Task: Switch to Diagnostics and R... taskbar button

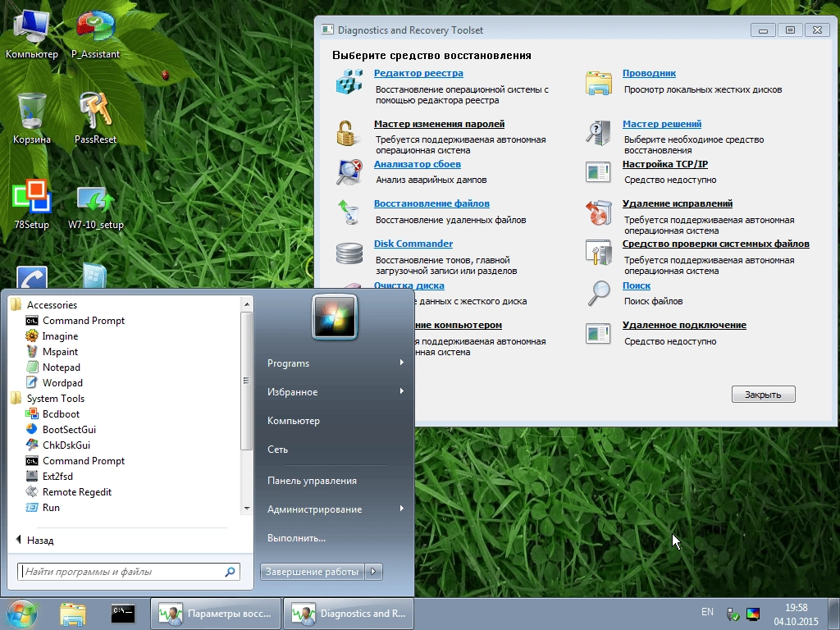Action: (x=348, y=614)
